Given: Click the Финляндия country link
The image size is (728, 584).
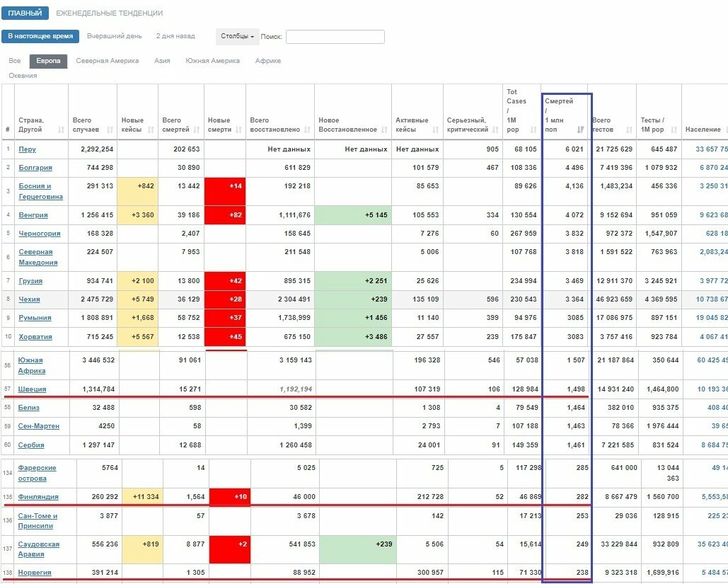Looking at the screenshot, I should click(x=38, y=497).
